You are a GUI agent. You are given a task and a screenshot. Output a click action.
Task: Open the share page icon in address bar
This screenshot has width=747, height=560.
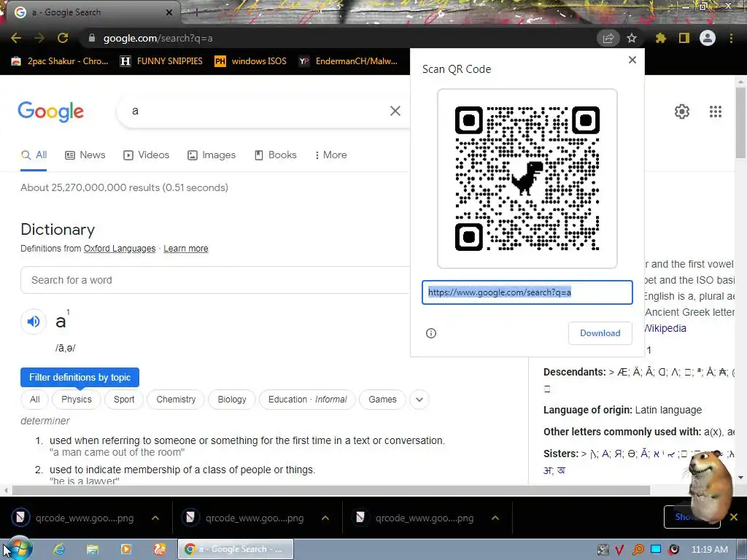[608, 38]
